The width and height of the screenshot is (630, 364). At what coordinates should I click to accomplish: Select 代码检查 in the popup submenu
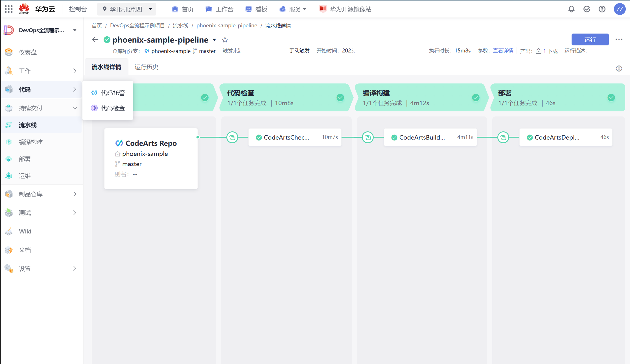[113, 108]
